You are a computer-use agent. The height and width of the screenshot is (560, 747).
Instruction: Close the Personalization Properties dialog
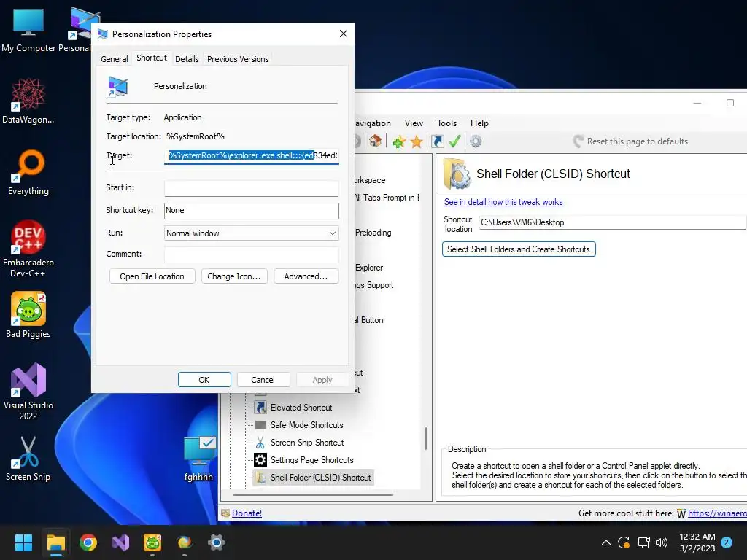click(344, 34)
